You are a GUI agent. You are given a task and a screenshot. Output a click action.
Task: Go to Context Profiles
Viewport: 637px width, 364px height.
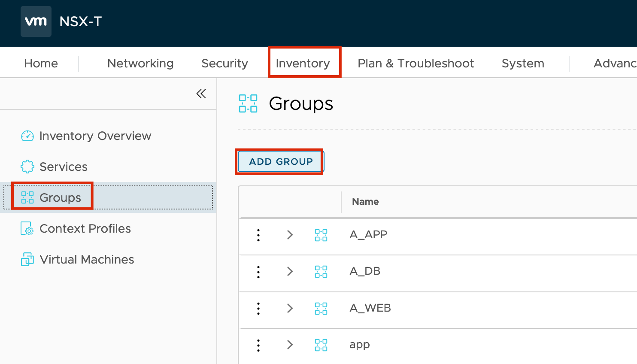85,228
